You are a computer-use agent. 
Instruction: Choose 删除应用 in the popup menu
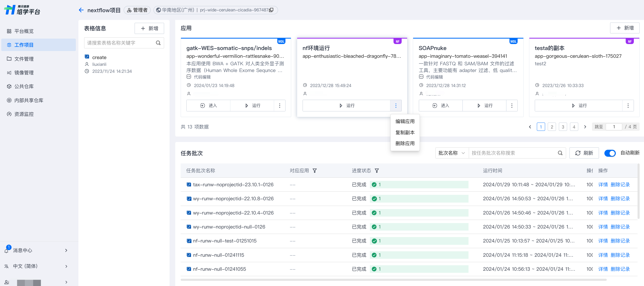[405, 144]
